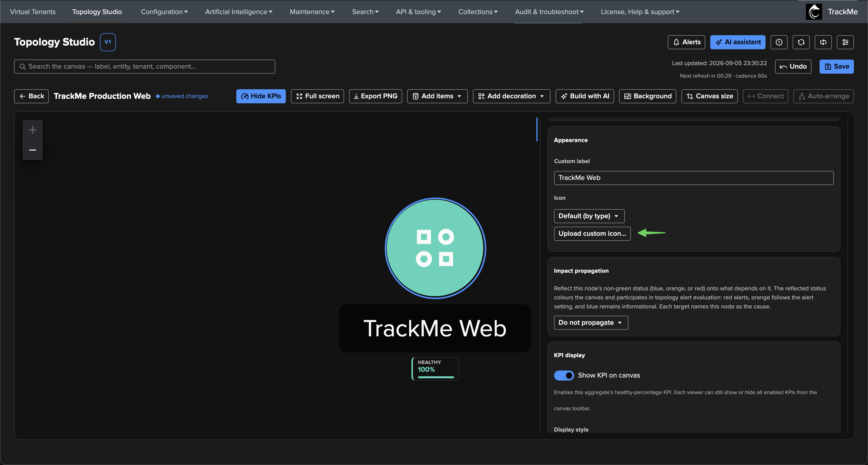Focus the Search the canvas field

144,66
